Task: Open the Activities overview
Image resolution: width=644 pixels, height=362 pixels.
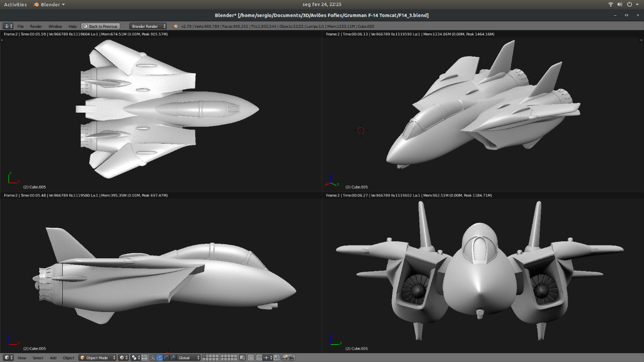Action: click(x=15, y=4)
